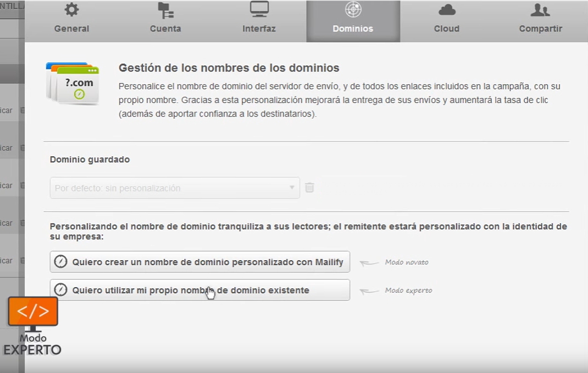
Task: Click the 'Modo experto' handwritten annotation
Action: click(408, 290)
